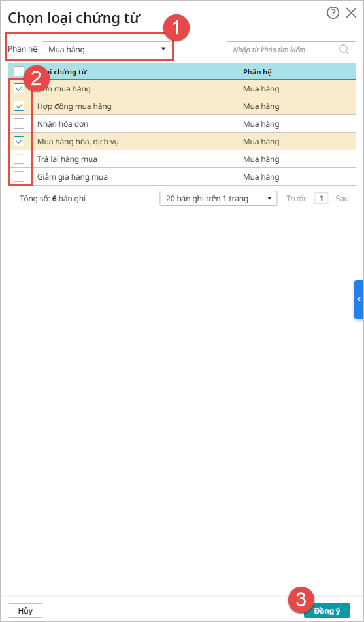364x622 pixels.
Task: Open the help question mark icon
Action: coord(333,13)
